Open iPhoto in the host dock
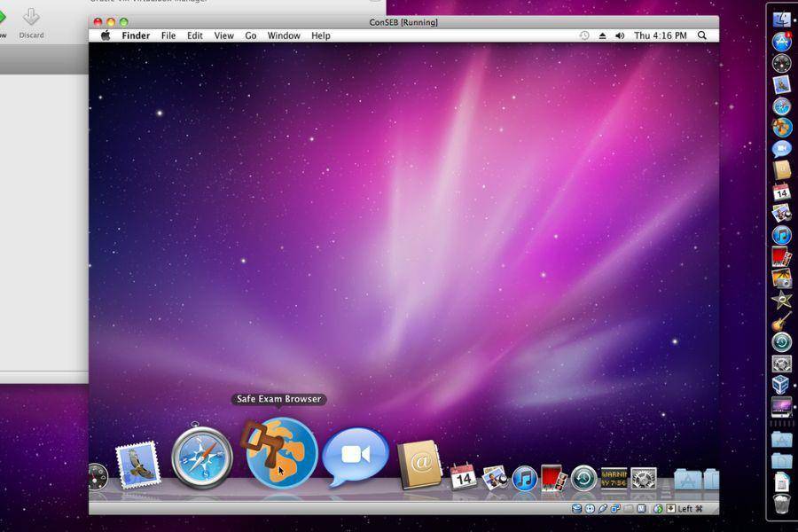 (x=782, y=278)
